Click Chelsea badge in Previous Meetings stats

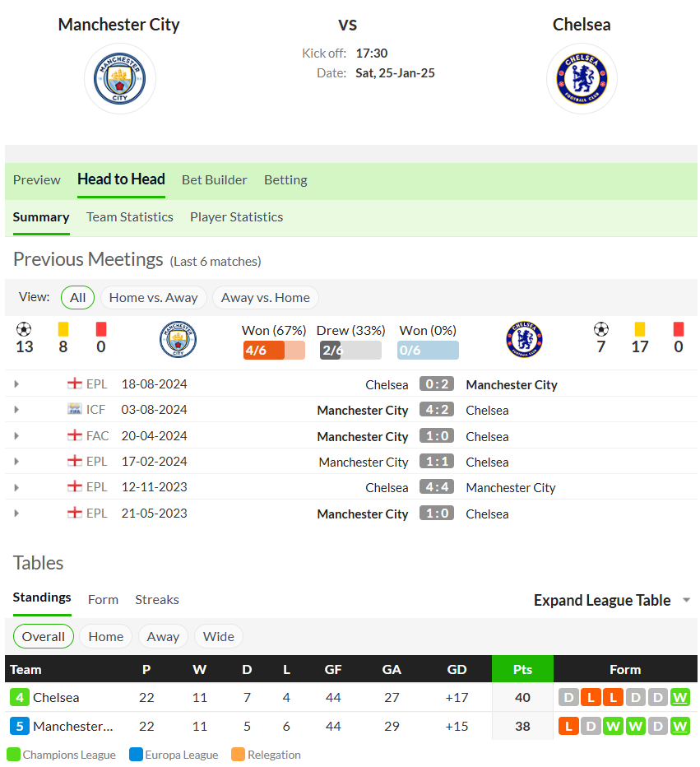pyautogui.click(x=525, y=340)
